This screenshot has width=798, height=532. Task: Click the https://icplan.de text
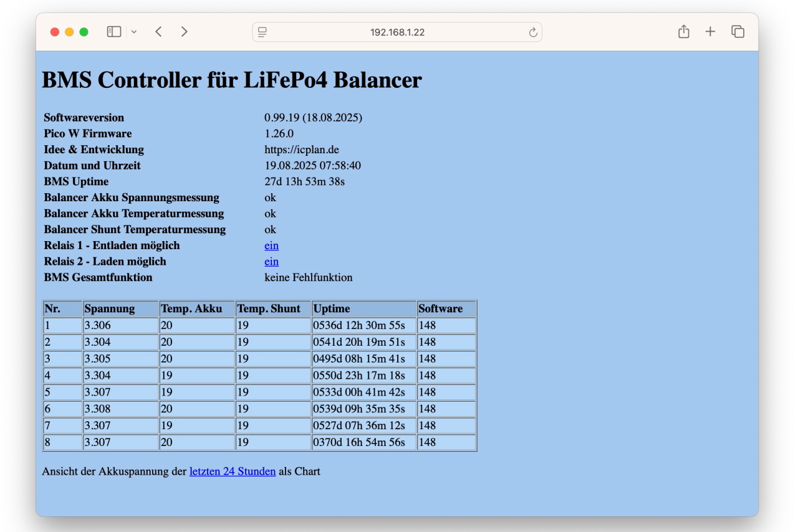point(302,150)
